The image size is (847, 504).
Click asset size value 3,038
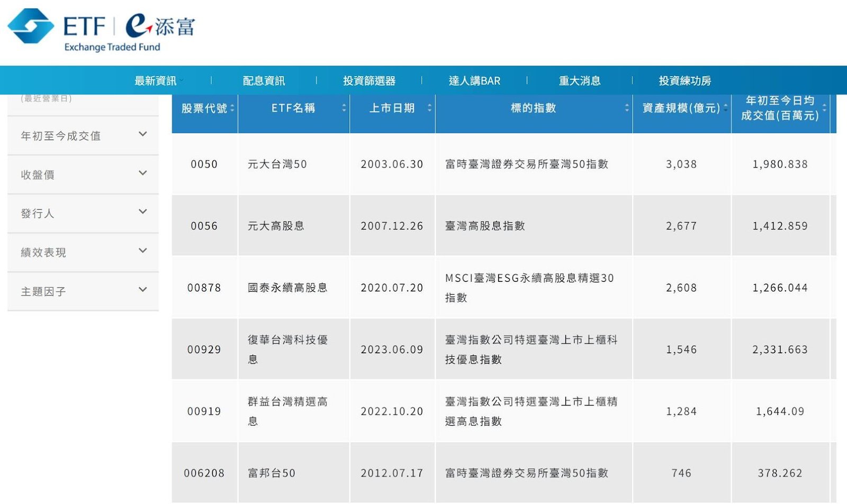pos(681,164)
